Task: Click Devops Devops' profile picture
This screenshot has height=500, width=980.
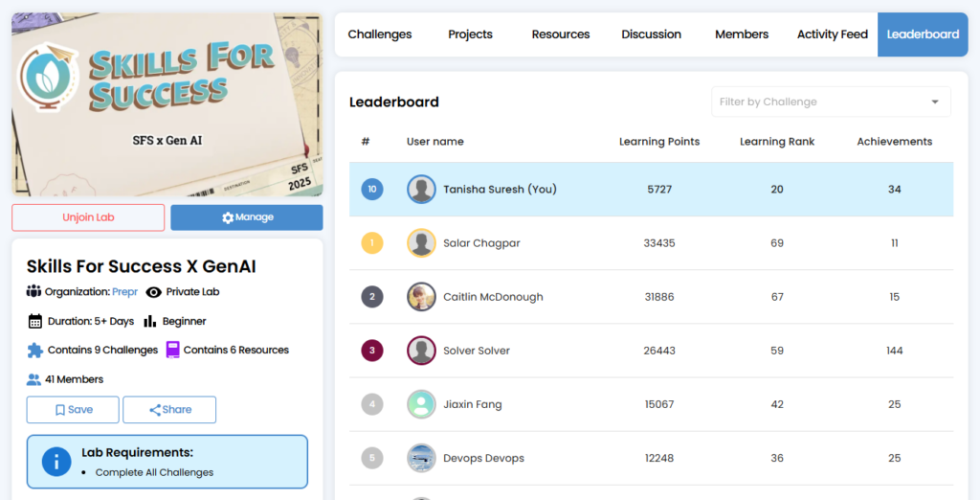Action: [x=421, y=458]
